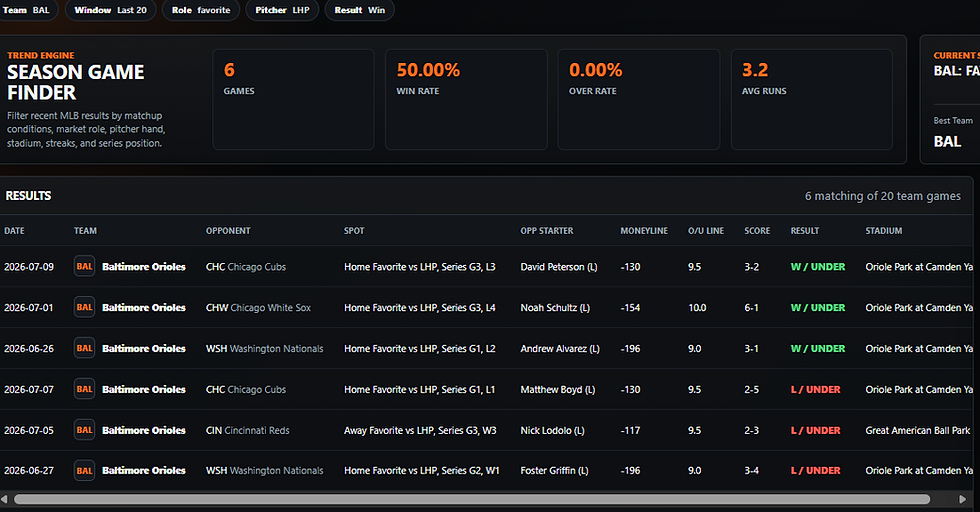
Task: Click Baltimore Orioles in the 2026-07-01 row
Action: tap(144, 308)
